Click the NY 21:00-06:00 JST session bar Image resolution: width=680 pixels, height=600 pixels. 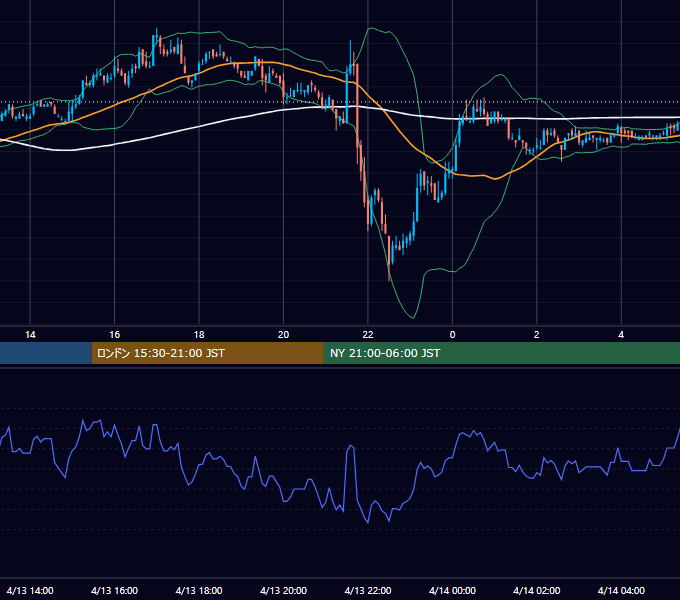(x=502, y=353)
